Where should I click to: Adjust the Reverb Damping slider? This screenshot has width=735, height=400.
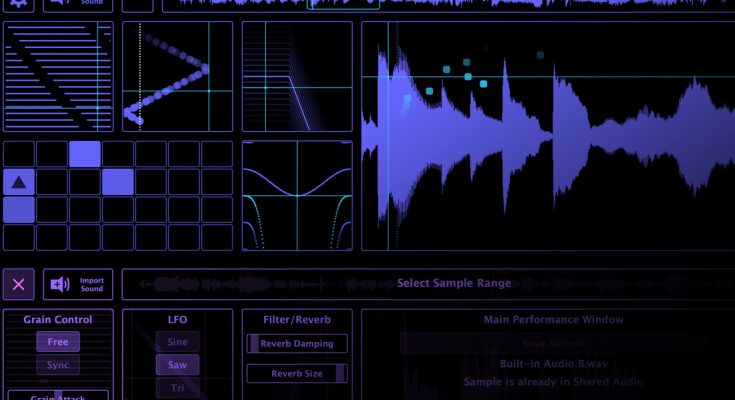297,343
